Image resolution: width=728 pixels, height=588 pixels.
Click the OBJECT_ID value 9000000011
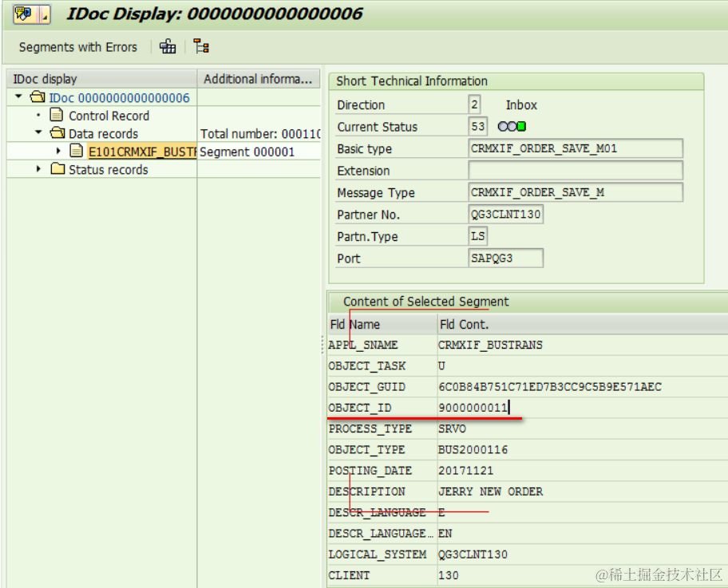pyautogui.click(x=583, y=408)
